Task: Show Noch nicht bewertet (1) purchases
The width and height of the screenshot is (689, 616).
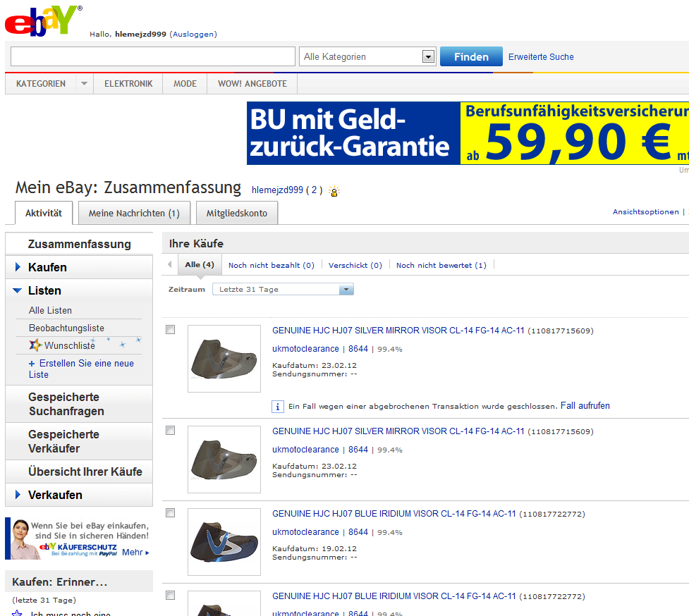Action: pyautogui.click(x=441, y=265)
